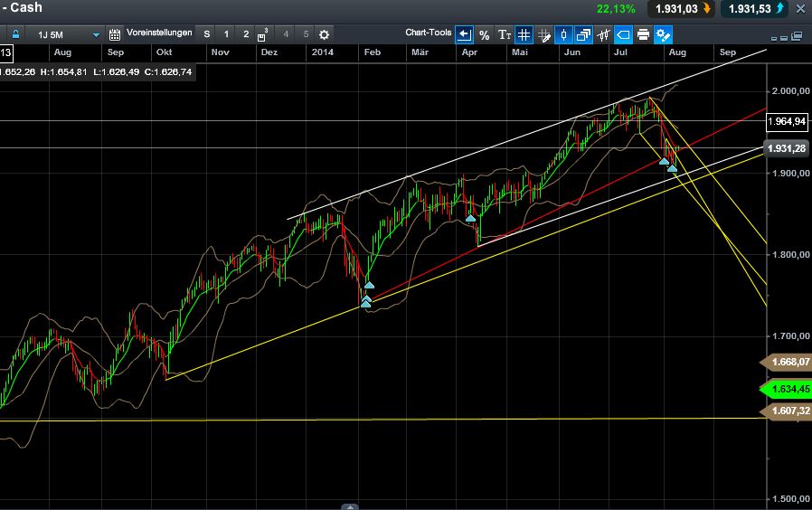Click the 1.964,94 price level label
Screen dimensions: 812x510
coord(787,122)
